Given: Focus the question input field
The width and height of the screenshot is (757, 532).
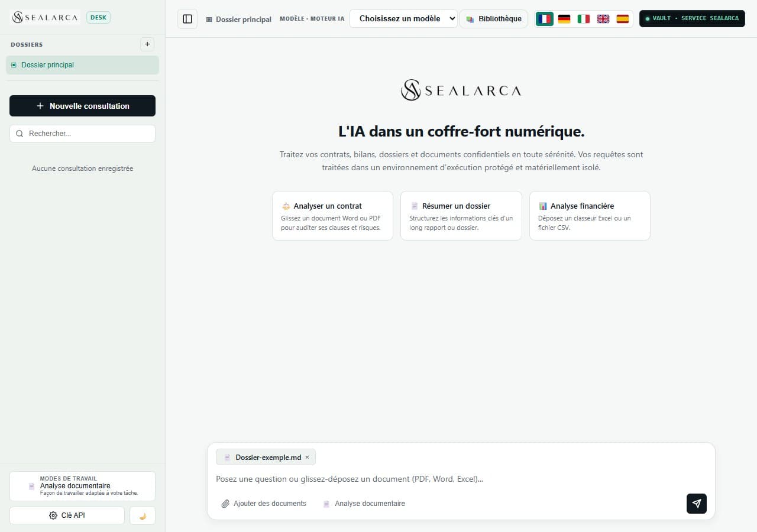Looking at the screenshot, I should (x=461, y=479).
